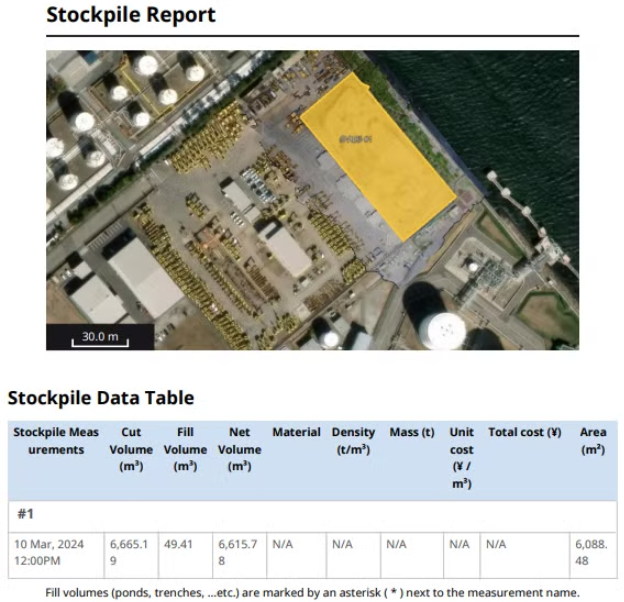This screenshot has height=602, width=624.
Task: Click the Fill Volume column header
Action: tap(185, 449)
